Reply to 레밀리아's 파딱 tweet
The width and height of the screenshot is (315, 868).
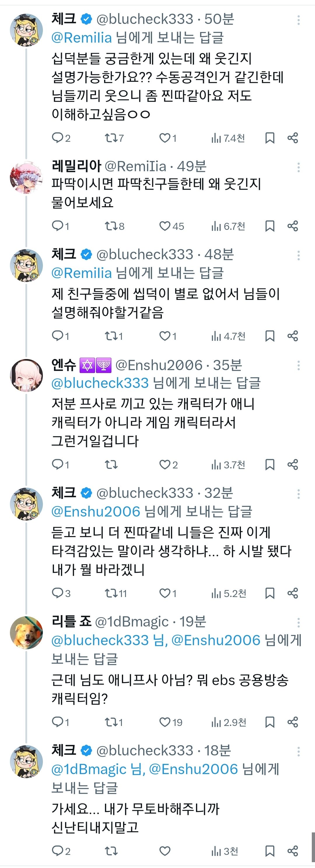58,226
